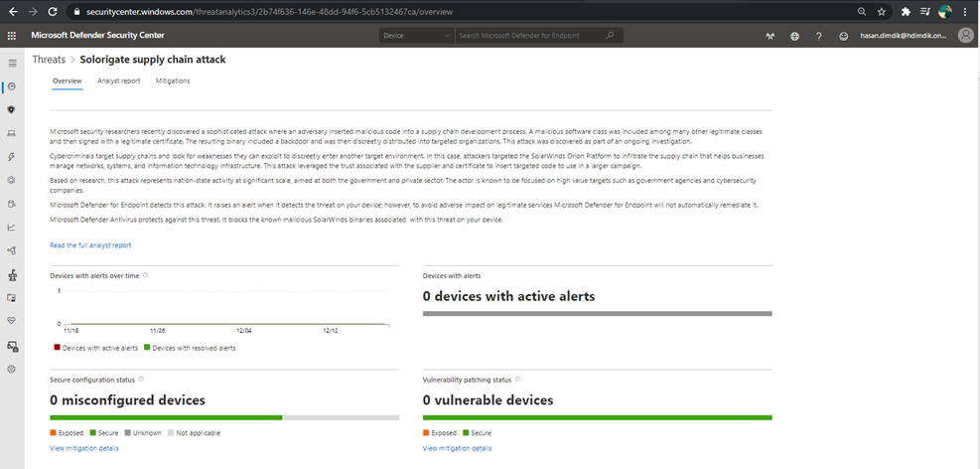This screenshot has height=469, width=980.
Task: Click the zoom magnifier icon in address bar
Action: point(862,12)
